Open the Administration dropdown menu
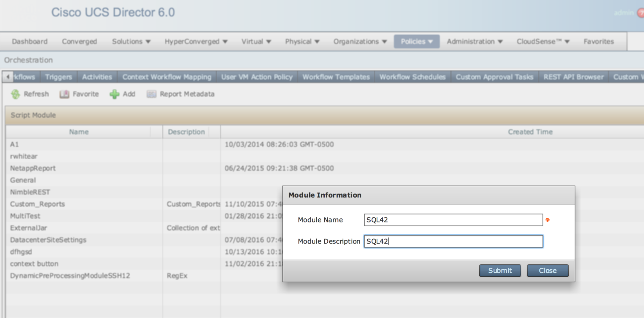644x318 pixels. (x=475, y=42)
